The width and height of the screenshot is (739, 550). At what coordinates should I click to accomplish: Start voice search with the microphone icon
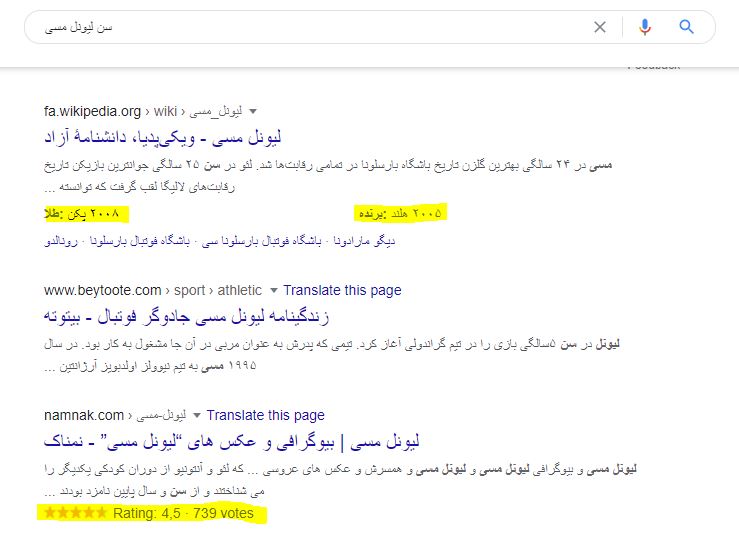645,27
